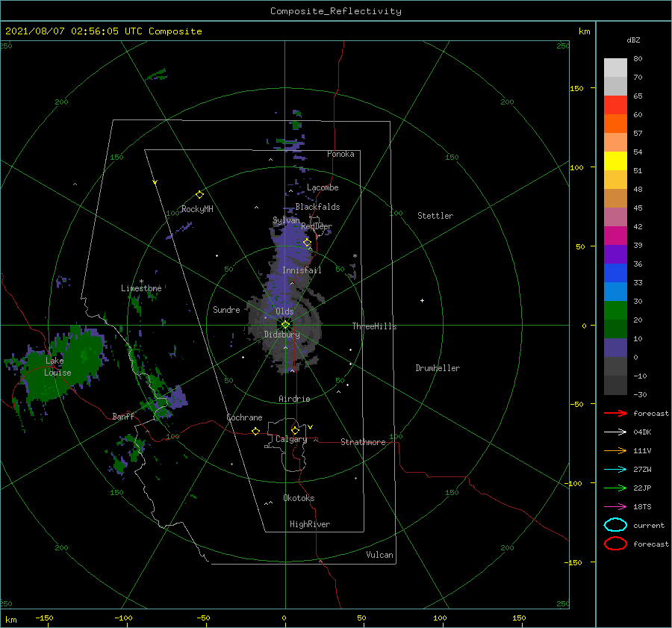This screenshot has width=672, height=628.
Task: Select the -30 to -10 dBZ dark gray swatch
Action: [615, 385]
